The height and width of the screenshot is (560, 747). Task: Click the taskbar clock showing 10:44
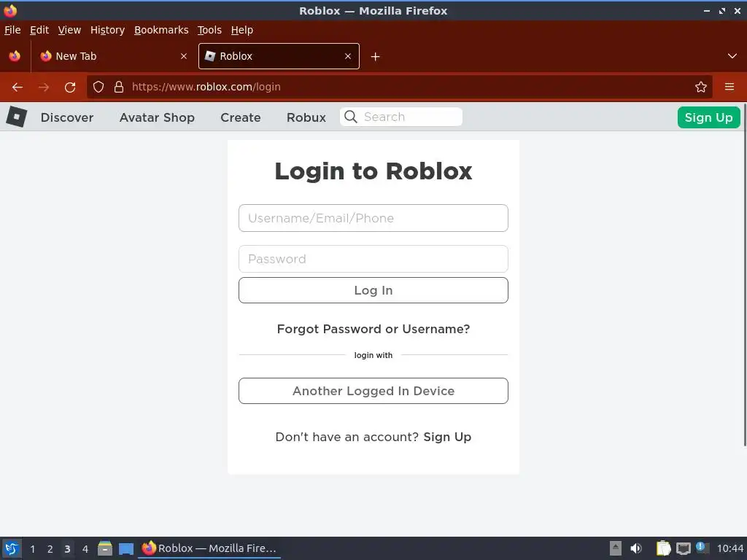tap(729, 548)
